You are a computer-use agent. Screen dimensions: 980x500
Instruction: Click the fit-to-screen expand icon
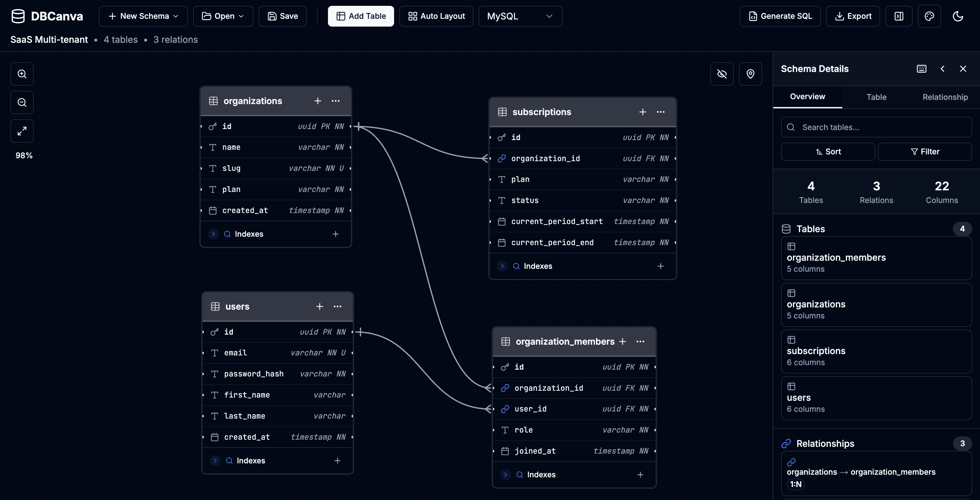22,131
